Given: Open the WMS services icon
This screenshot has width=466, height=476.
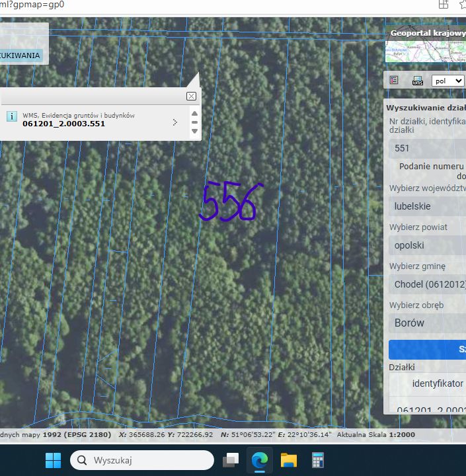Looking at the screenshot, I should coord(418,81).
